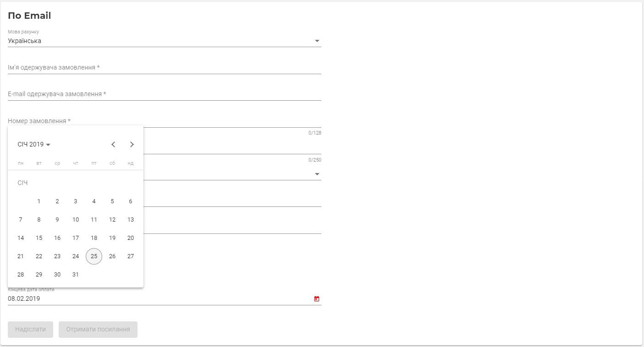Go to next month in calendar
Image resolution: width=644 pixels, height=347 pixels.
coord(132,145)
